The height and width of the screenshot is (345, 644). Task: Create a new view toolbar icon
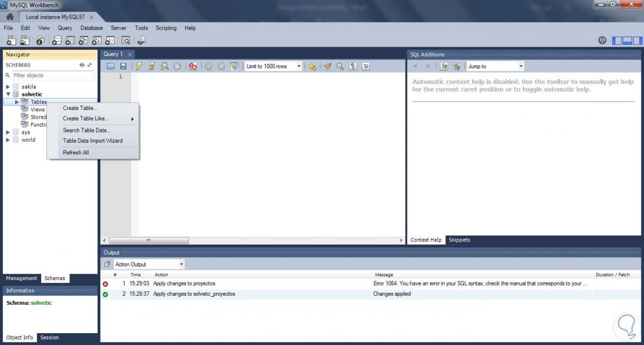pyautogui.click(x=84, y=40)
